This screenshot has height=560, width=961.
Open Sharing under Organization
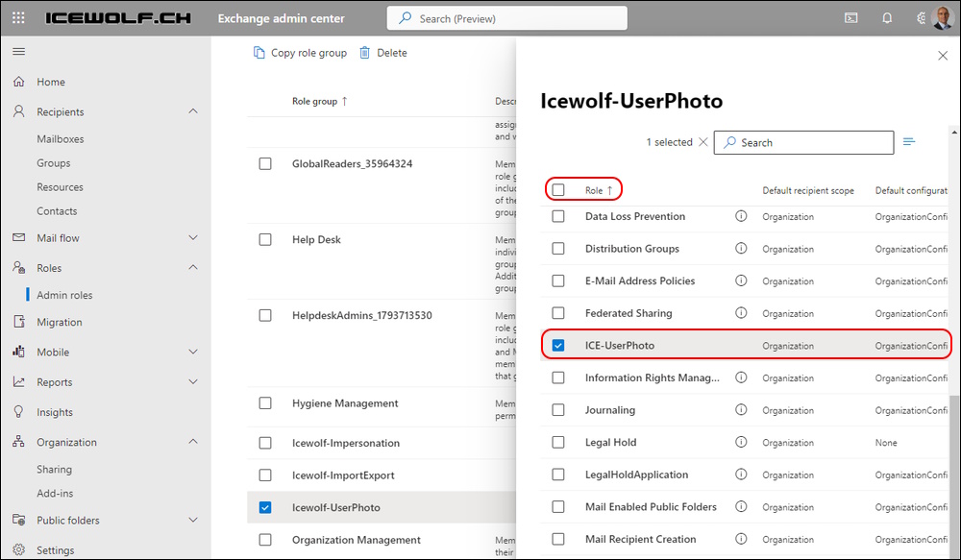(54, 470)
